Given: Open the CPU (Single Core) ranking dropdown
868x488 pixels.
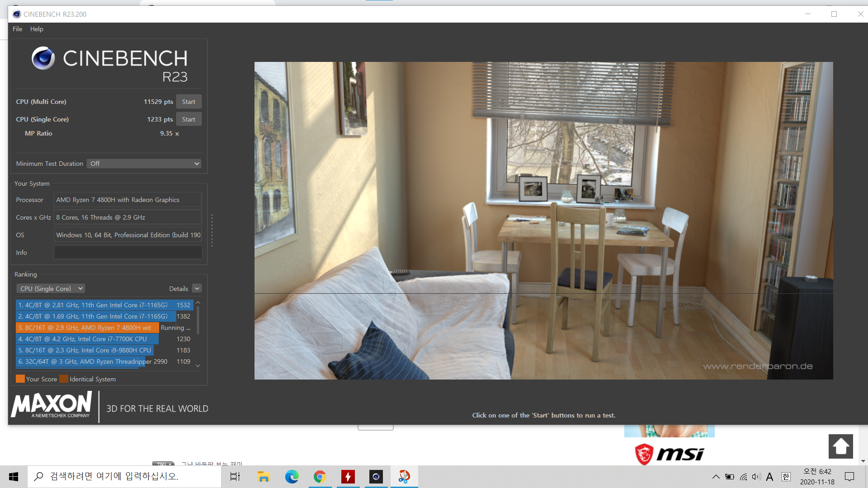Looking at the screenshot, I should pyautogui.click(x=51, y=289).
